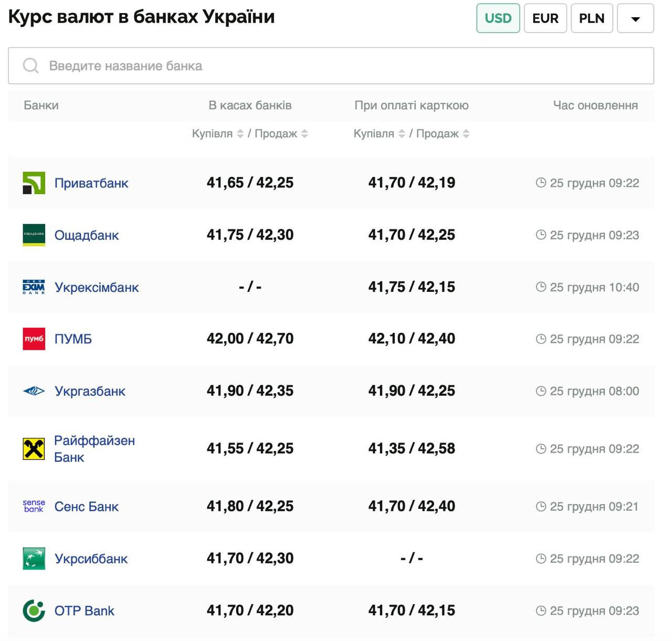Open the Укрсиббанк link
The height and width of the screenshot is (641, 672).
pos(91,559)
